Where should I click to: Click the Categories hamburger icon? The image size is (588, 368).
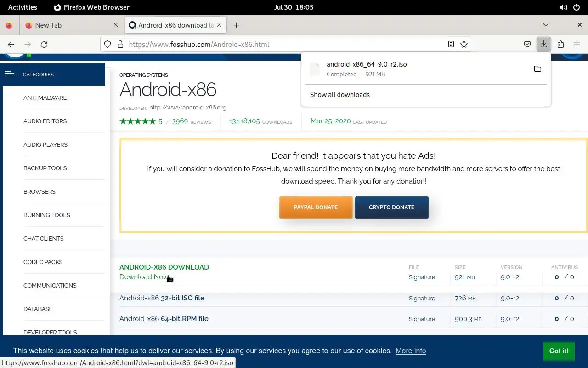pos(10,75)
